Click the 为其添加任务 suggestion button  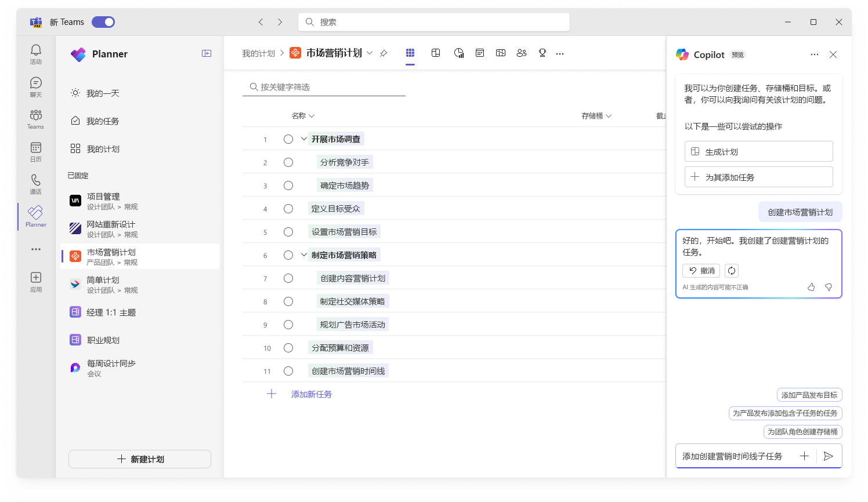pyautogui.click(x=759, y=177)
